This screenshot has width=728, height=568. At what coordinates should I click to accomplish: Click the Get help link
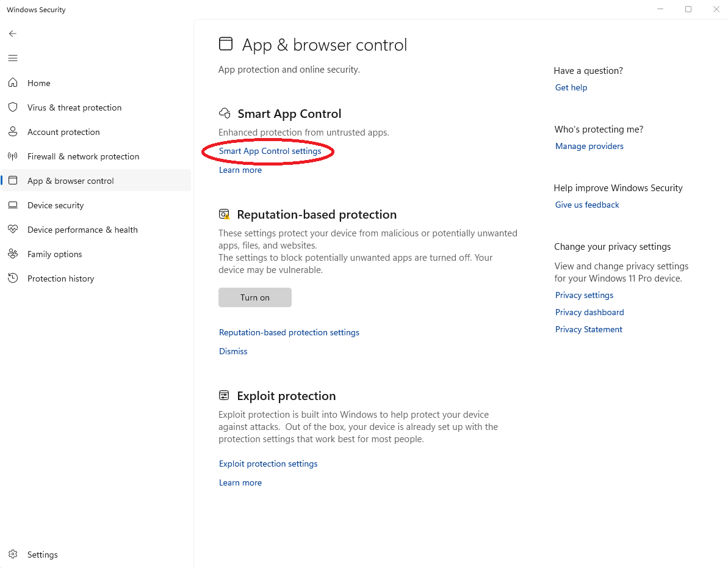click(571, 87)
